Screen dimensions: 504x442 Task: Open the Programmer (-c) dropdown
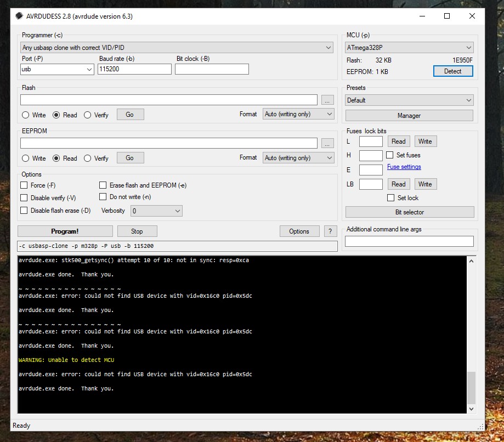[x=177, y=48]
